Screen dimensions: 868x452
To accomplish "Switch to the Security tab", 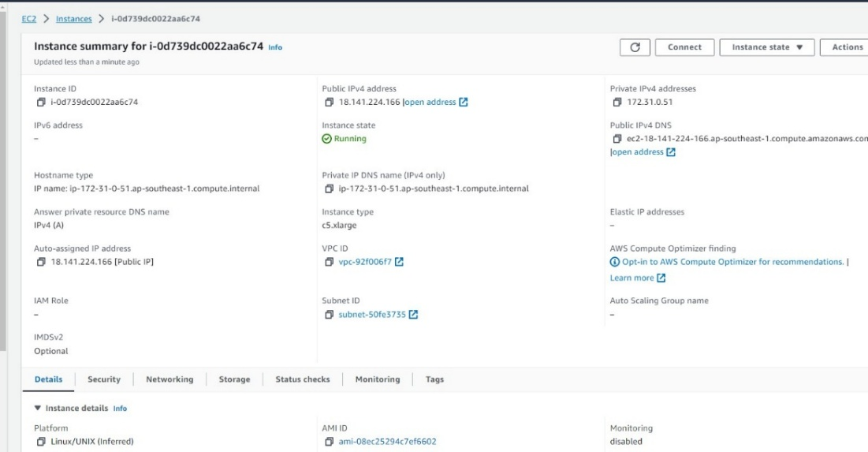I will coord(104,379).
